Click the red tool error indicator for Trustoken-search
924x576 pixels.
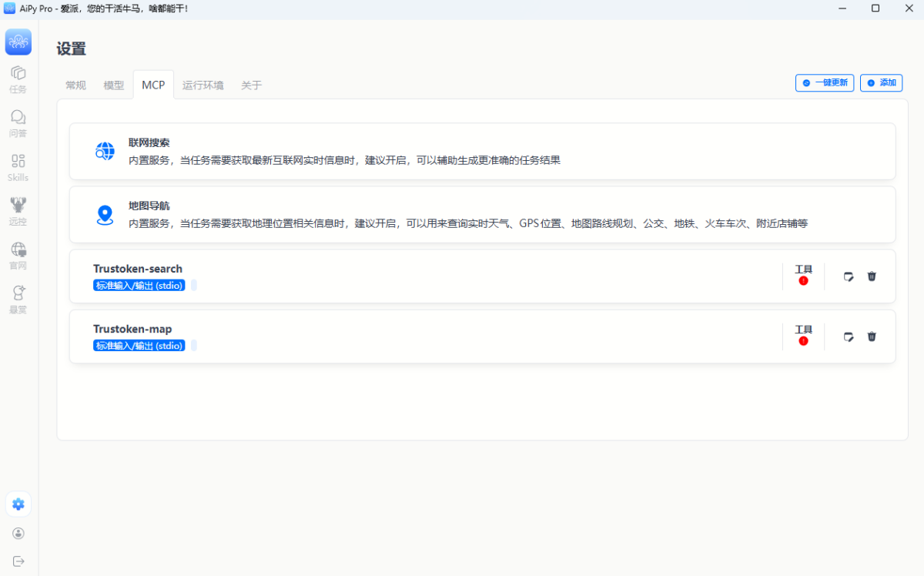[803, 281]
